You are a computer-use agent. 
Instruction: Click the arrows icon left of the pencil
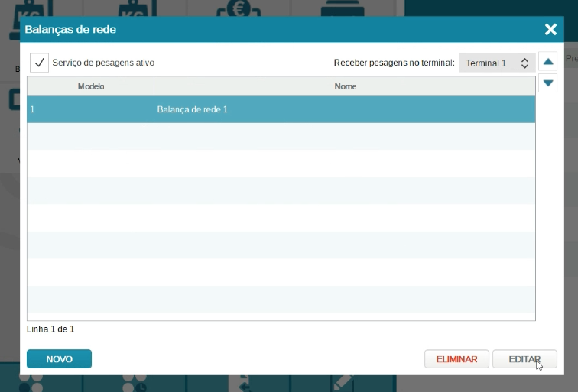pos(242,384)
